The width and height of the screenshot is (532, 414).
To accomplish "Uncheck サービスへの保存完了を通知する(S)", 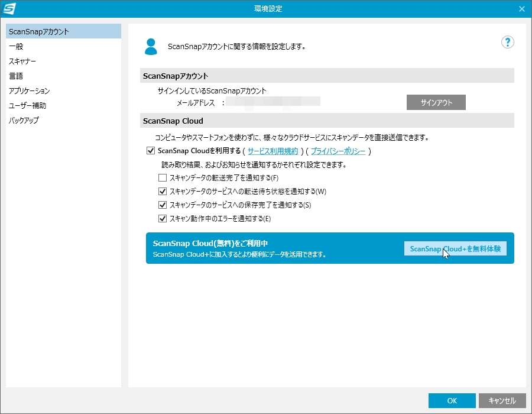I will coord(163,205).
